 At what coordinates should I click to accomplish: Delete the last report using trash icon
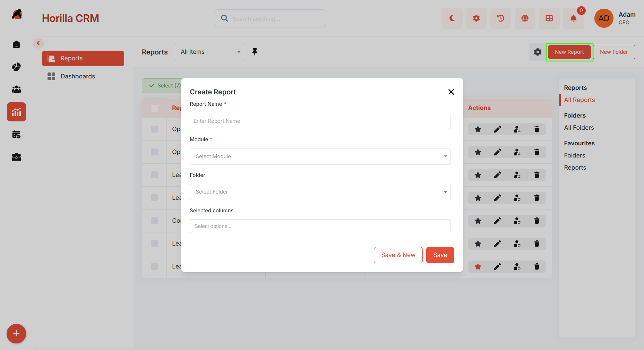pos(536,266)
